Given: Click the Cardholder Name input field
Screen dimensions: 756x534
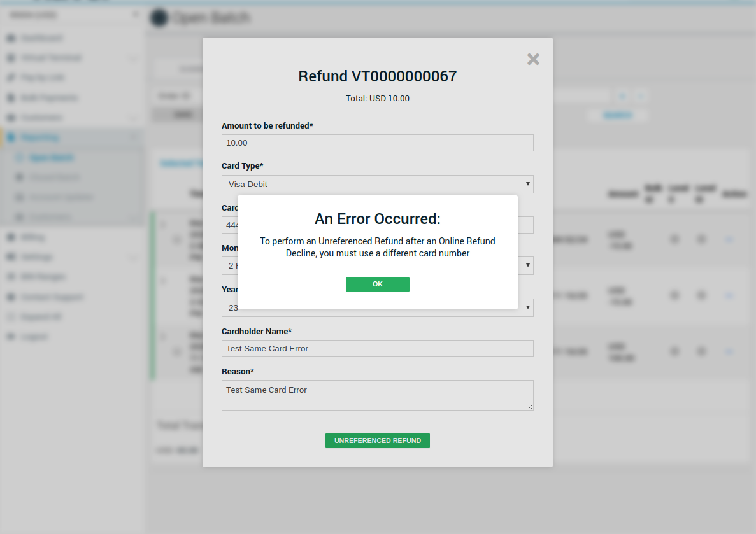Looking at the screenshot, I should 377,348.
